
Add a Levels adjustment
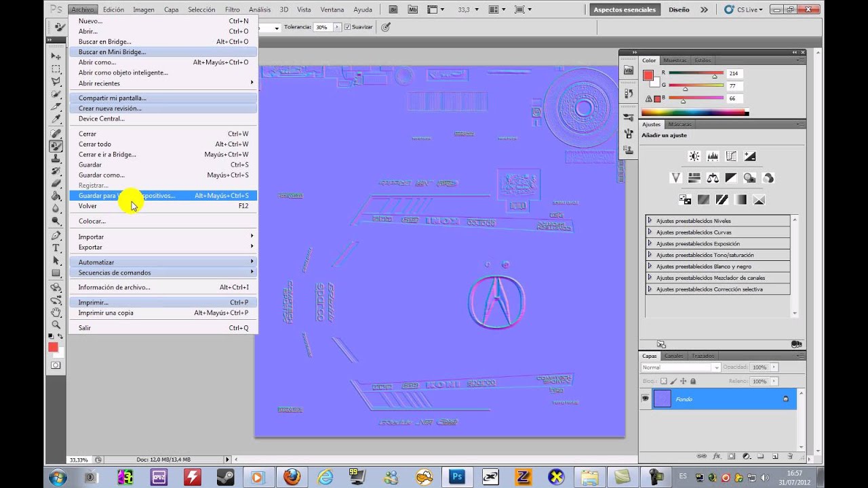[x=713, y=156]
